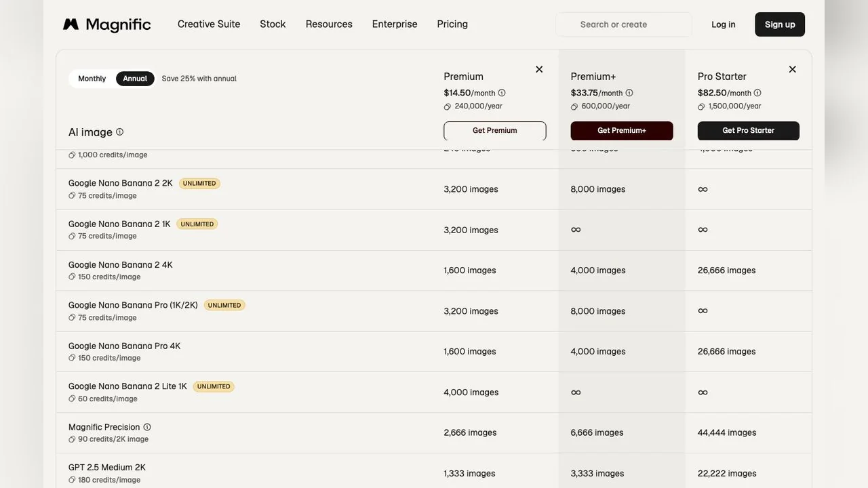Click the GPT 2.5 Medium 2K label
Image resolution: width=868 pixels, height=488 pixels.
pos(107,468)
